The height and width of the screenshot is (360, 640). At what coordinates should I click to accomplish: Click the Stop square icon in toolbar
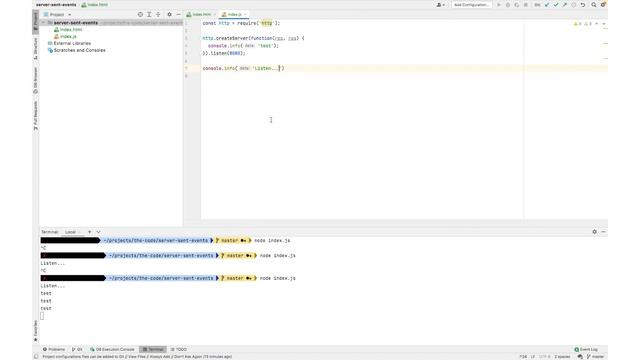point(526,5)
